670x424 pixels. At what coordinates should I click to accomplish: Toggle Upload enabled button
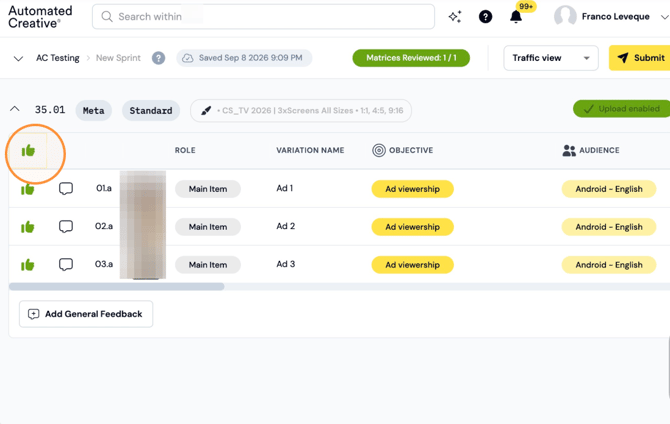(622, 109)
